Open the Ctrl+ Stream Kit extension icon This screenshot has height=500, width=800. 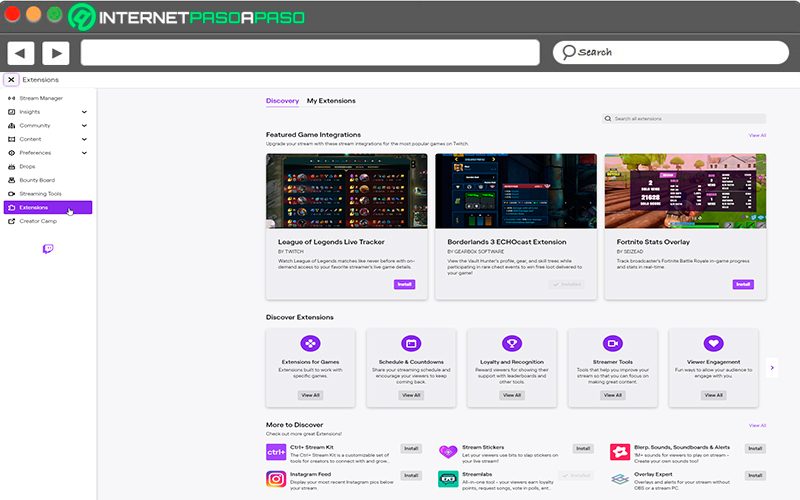click(x=276, y=452)
